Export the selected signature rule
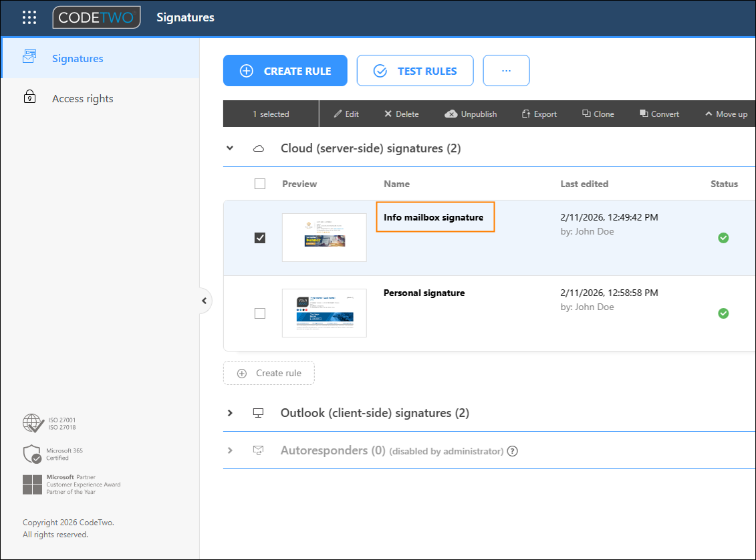The width and height of the screenshot is (756, 560). (x=539, y=114)
